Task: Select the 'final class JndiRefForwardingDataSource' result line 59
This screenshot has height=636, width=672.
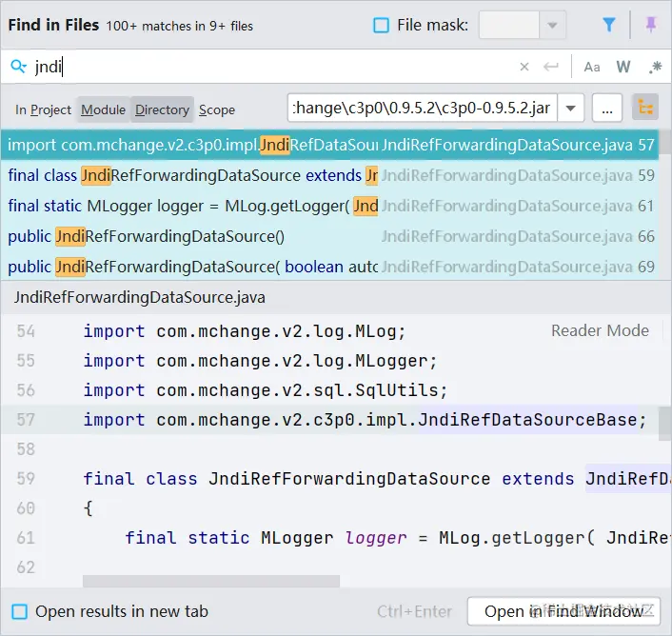Action: (x=329, y=175)
